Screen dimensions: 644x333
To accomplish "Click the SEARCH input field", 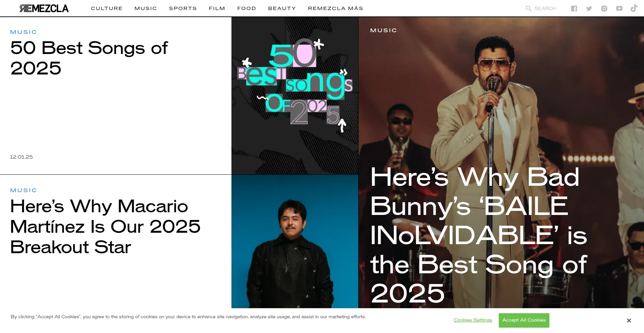I will 545,8.
